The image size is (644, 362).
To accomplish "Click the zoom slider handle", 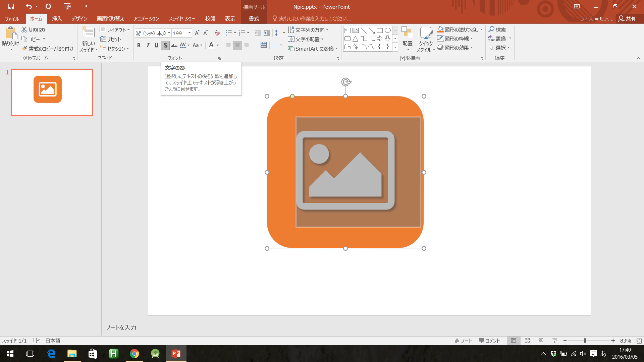I will [585, 341].
